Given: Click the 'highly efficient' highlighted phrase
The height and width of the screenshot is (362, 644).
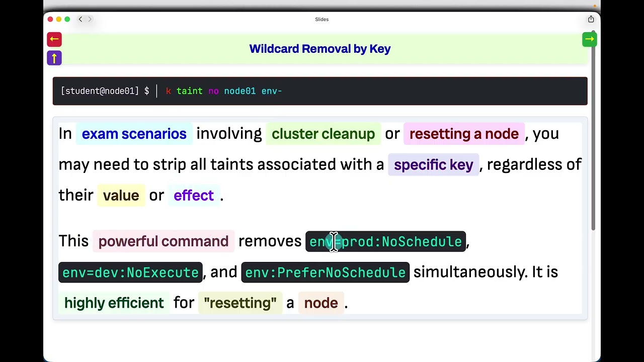Looking at the screenshot, I should pos(114,303).
